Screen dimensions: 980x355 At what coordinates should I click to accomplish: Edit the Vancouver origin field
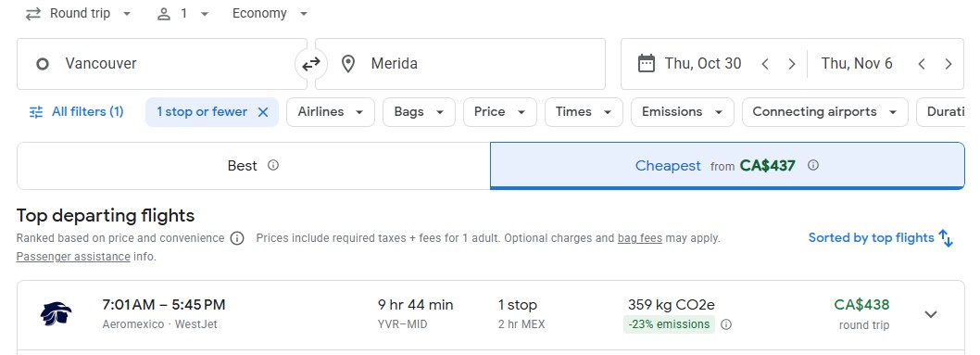tap(162, 64)
